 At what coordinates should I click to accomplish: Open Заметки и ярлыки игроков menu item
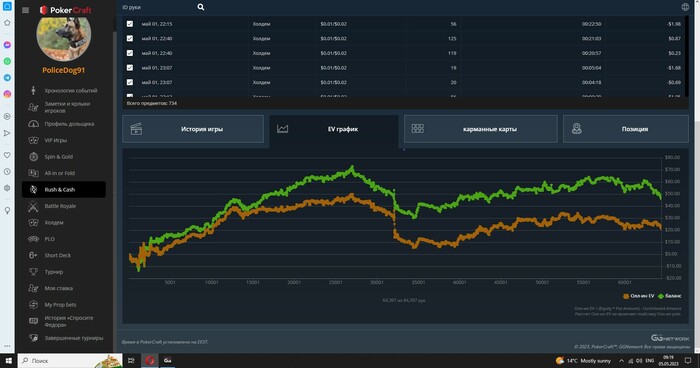pos(64,107)
